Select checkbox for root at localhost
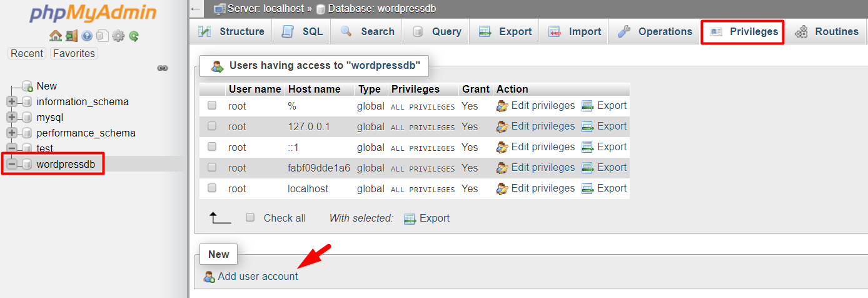The image size is (868, 298). tap(212, 188)
